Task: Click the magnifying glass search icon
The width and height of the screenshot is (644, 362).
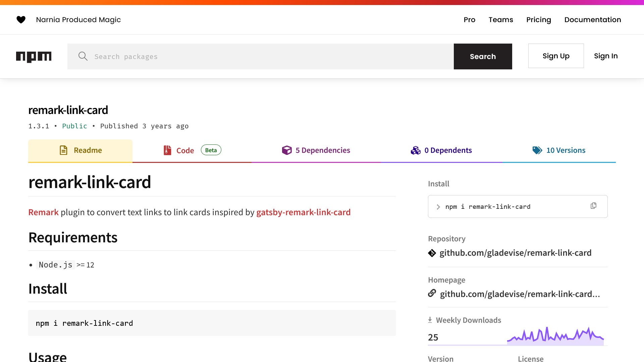Action: coord(83,56)
